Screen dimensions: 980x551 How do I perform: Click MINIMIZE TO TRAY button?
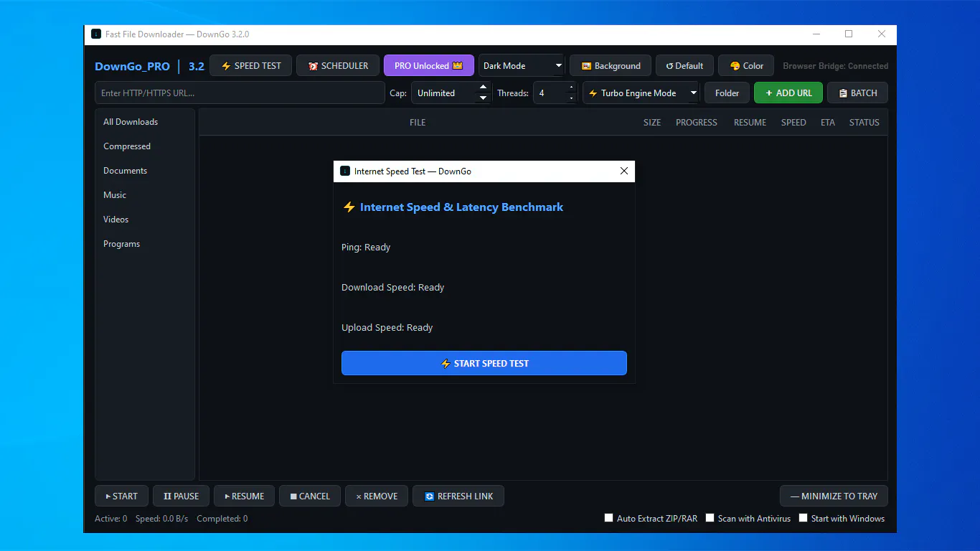click(834, 496)
